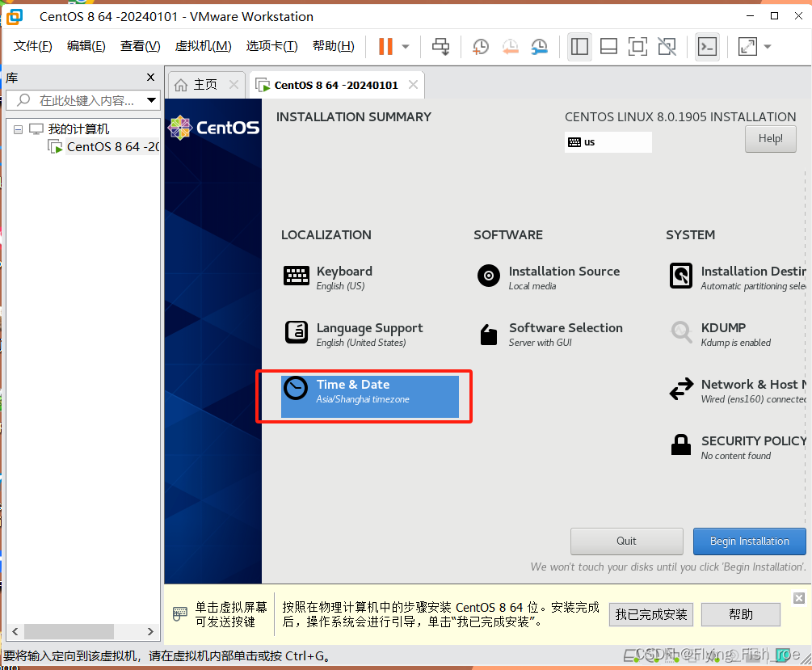Send Ctrl+Alt+Del to the guest

click(x=440, y=46)
